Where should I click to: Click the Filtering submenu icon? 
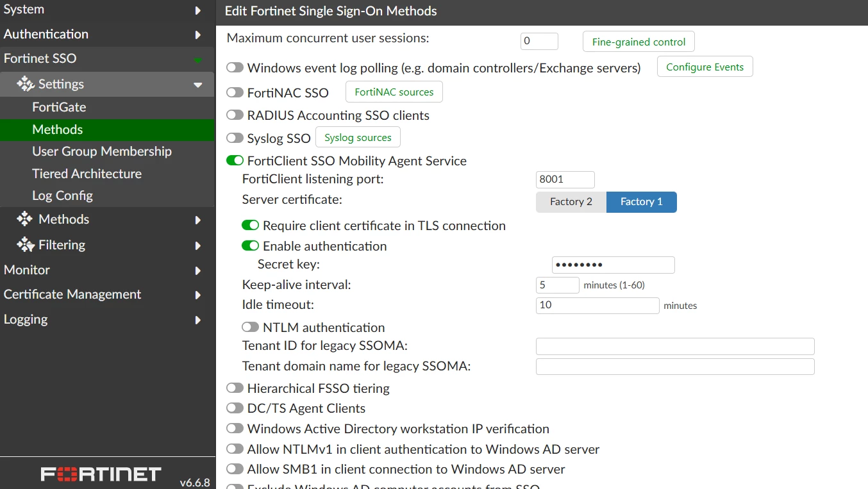[25, 245]
